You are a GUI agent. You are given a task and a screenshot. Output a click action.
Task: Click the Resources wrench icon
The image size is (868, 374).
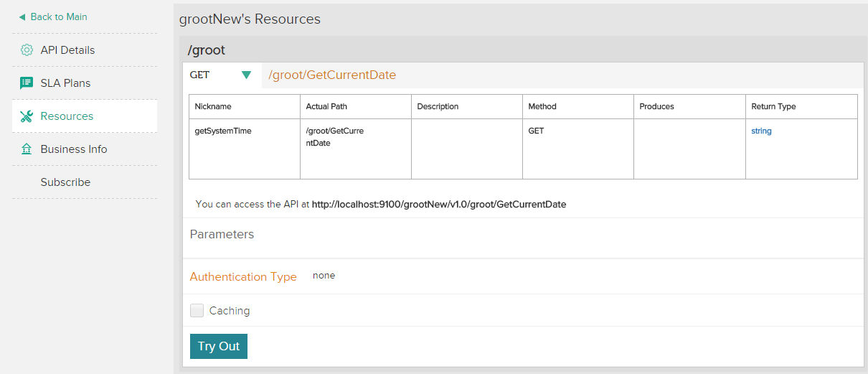pyautogui.click(x=27, y=116)
